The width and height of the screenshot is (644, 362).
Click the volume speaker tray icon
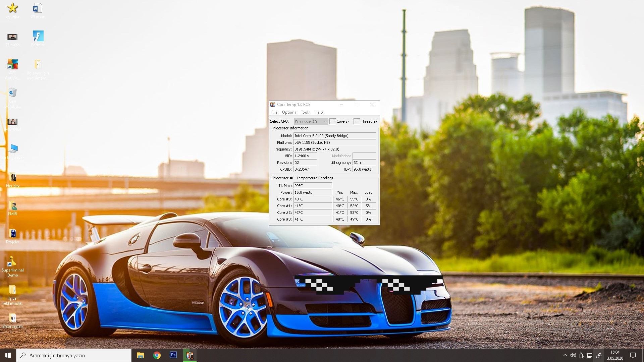[x=573, y=355]
